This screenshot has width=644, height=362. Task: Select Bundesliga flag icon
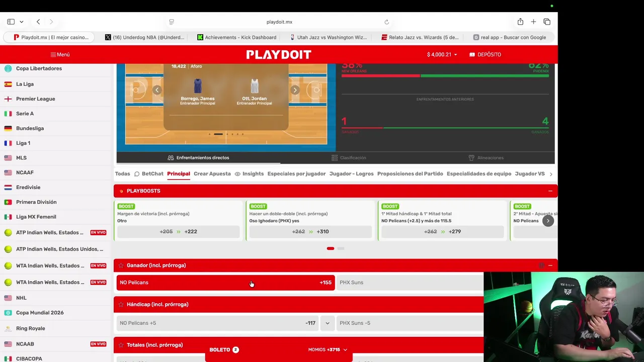pos(8,128)
